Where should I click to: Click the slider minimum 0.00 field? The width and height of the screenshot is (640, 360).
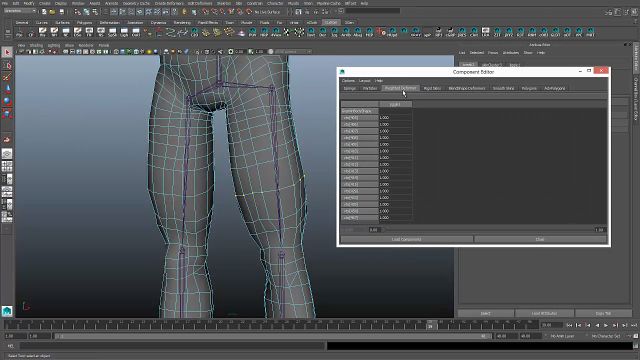[x=374, y=230]
